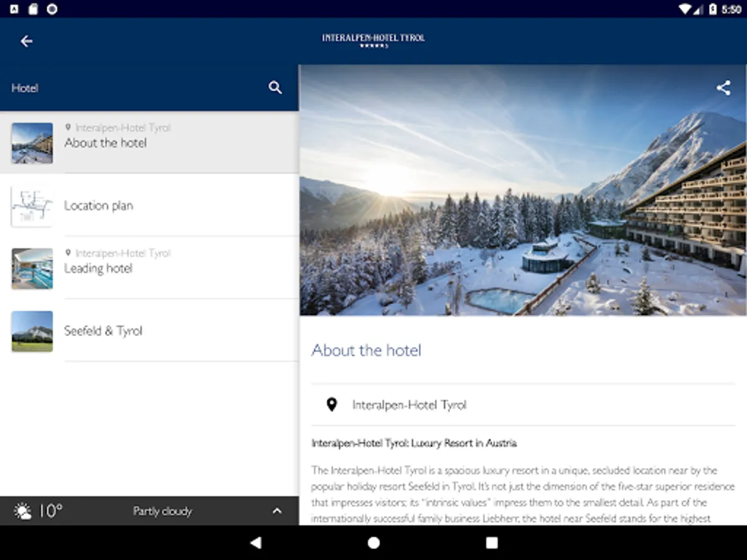Tap the Android home navigation button
The image size is (747, 560).
(374, 543)
